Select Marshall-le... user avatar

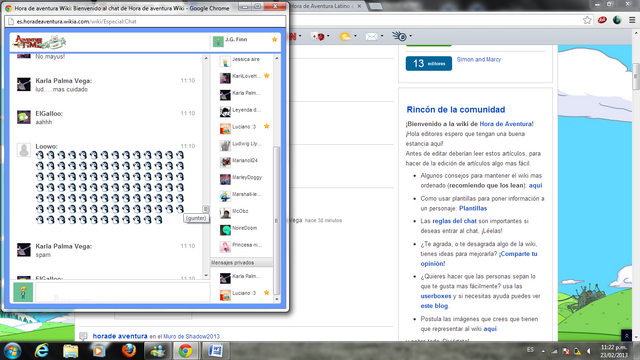(225, 196)
